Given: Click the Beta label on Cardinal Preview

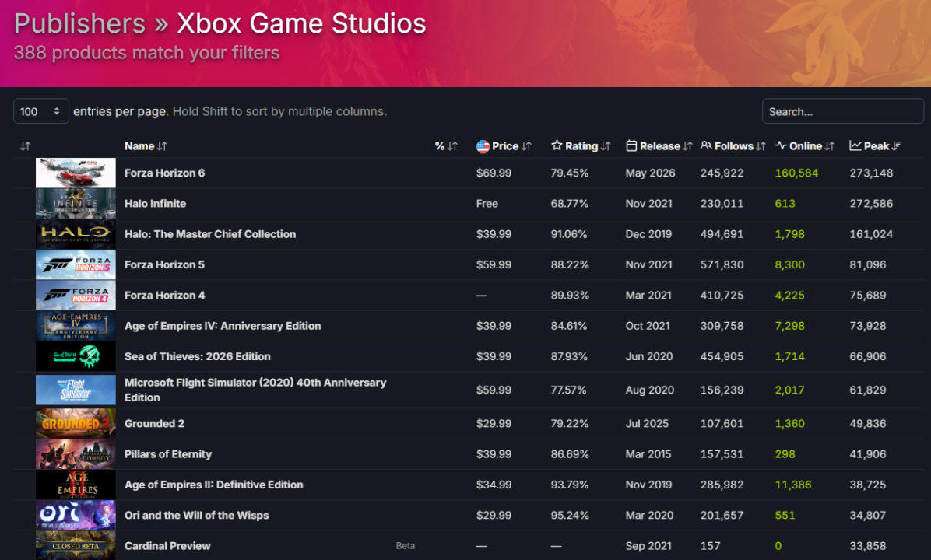Looking at the screenshot, I should pyautogui.click(x=406, y=546).
